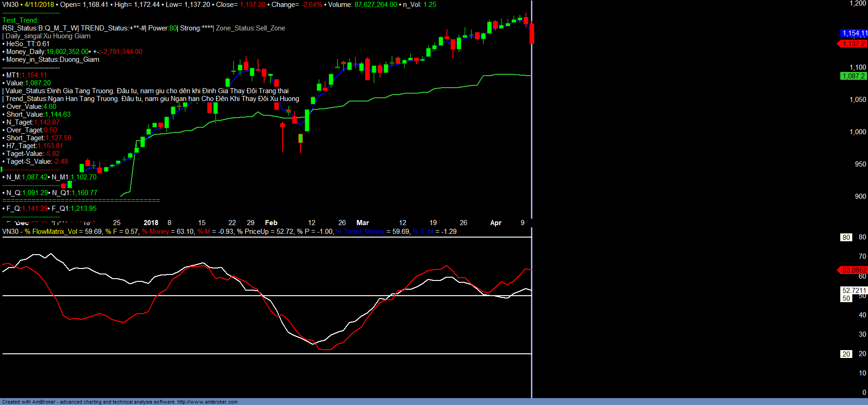Select the boxed 80 level label
The height and width of the screenshot is (405, 868).
coord(846,238)
